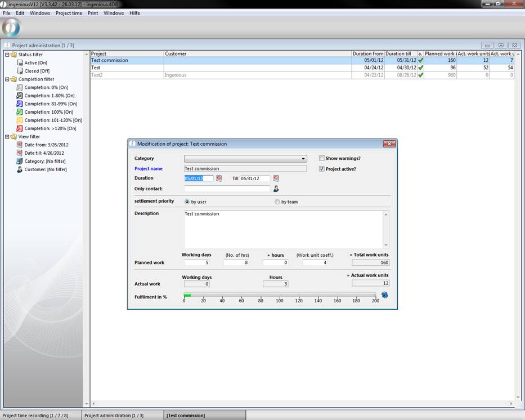
Task: Open the calendar picker for the Till date
Action: (276, 178)
